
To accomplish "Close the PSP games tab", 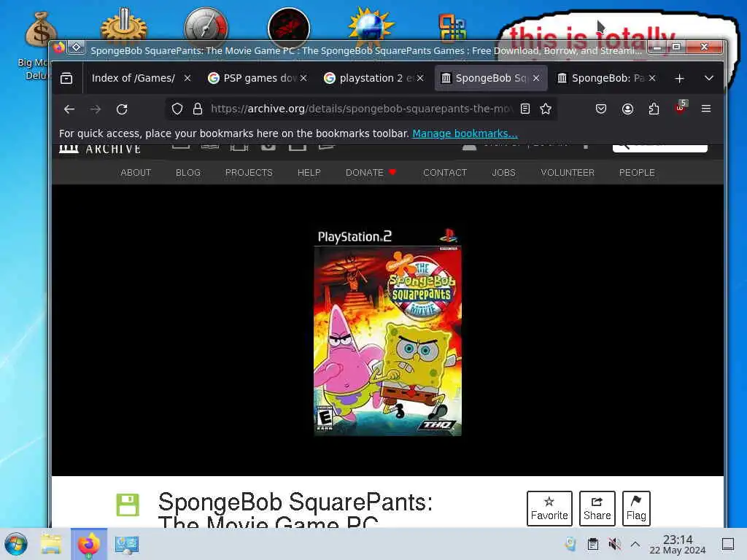I will (303, 78).
